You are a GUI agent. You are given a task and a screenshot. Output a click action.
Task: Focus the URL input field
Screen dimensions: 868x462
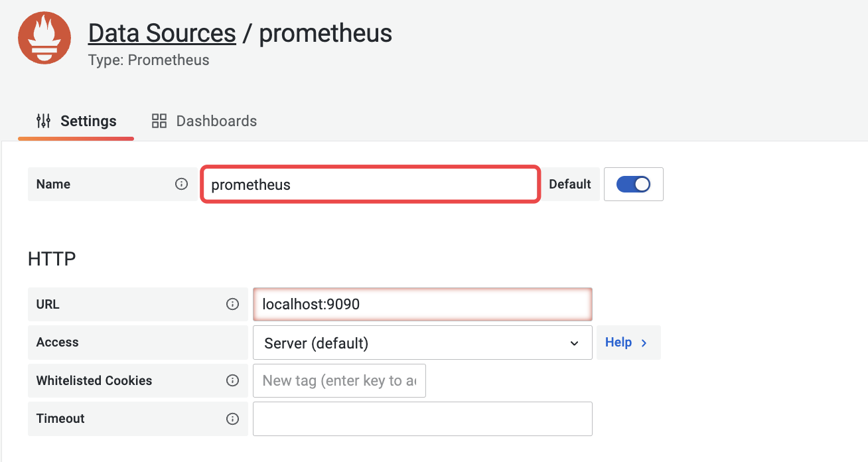422,304
